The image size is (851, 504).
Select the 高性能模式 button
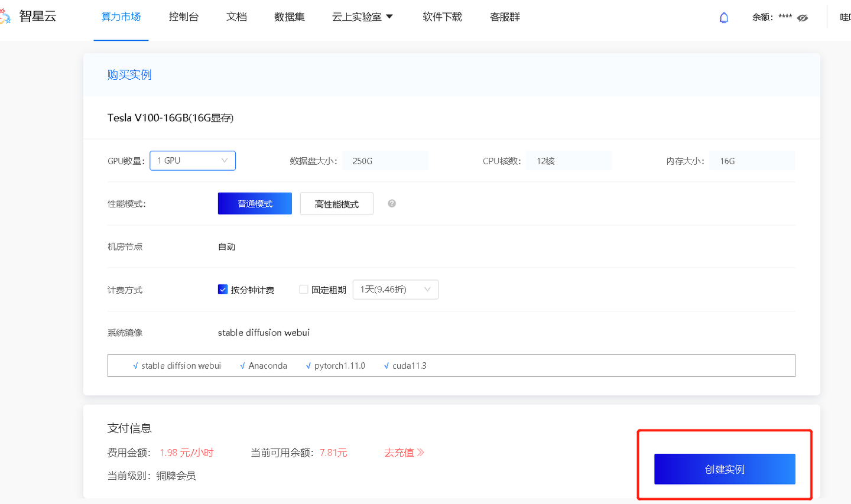point(336,203)
